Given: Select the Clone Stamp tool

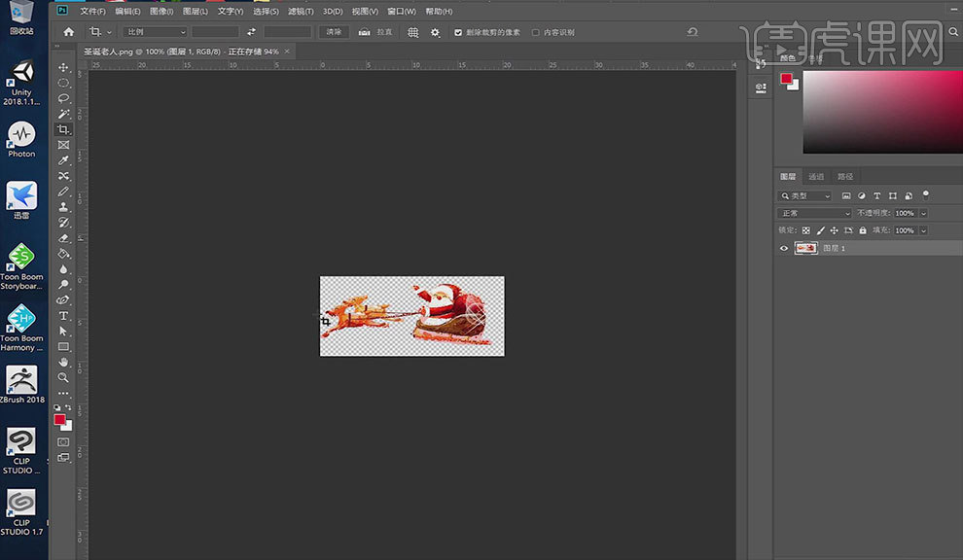Looking at the screenshot, I should point(63,207).
